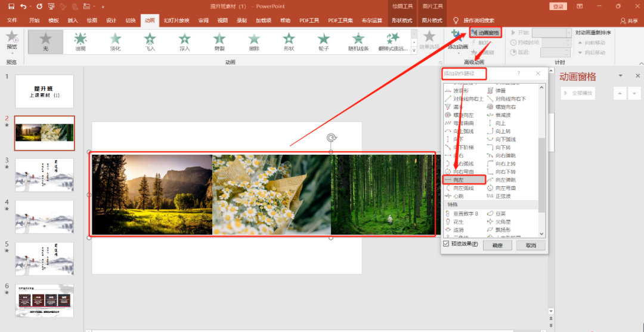The width and height of the screenshot is (644, 332).
Task: Select the 垂直数字 8 motion path
Action: [464, 214]
